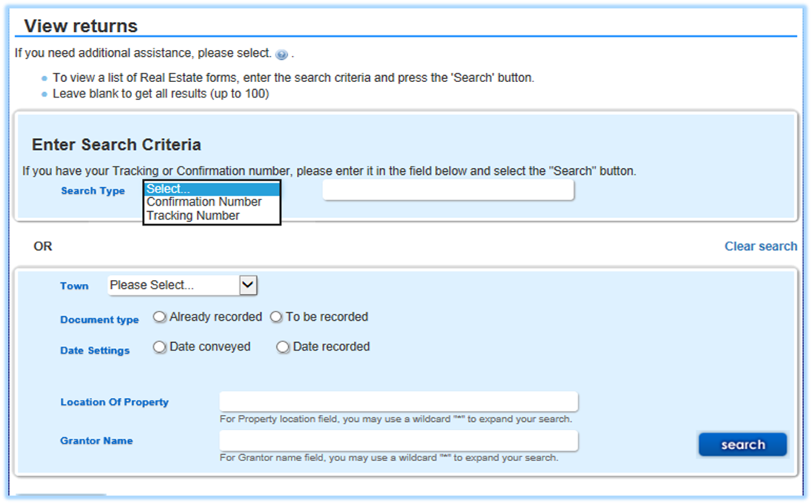This screenshot has height=504, width=812.
Task: Click the Grantor Name label
Action: pyautogui.click(x=97, y=441)
